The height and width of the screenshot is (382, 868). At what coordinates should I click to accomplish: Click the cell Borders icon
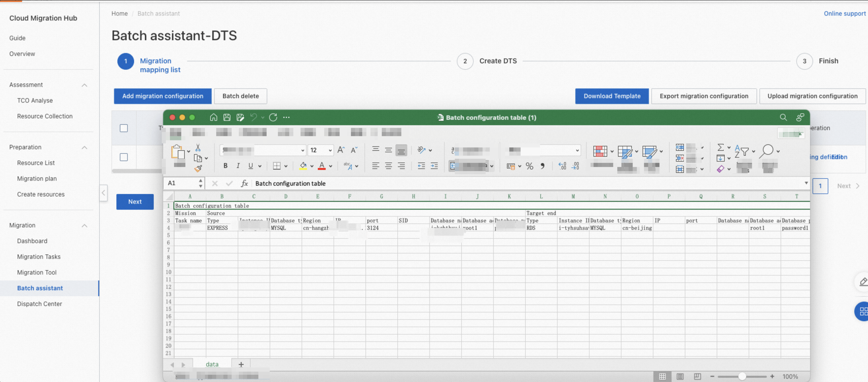pyautogui.click(x=277, y=166)
